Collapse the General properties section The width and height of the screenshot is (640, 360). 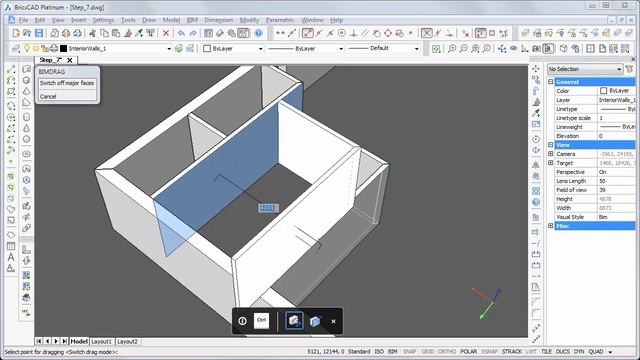coord(551,82)
